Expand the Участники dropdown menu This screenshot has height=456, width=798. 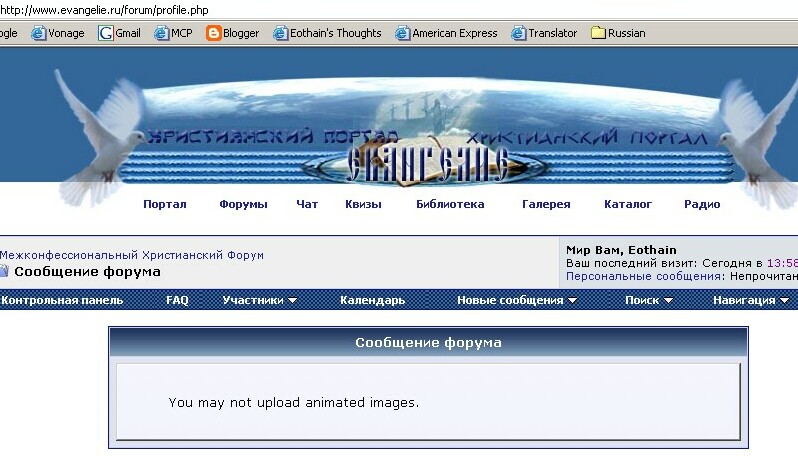(x=259, y=300)
